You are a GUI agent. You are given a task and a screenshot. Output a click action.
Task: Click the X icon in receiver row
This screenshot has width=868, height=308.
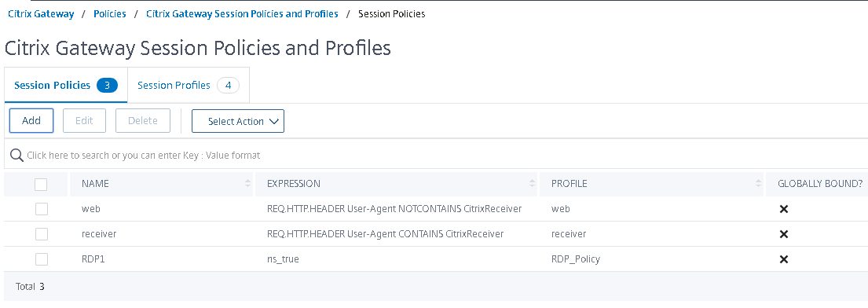(x=783, y=234)
